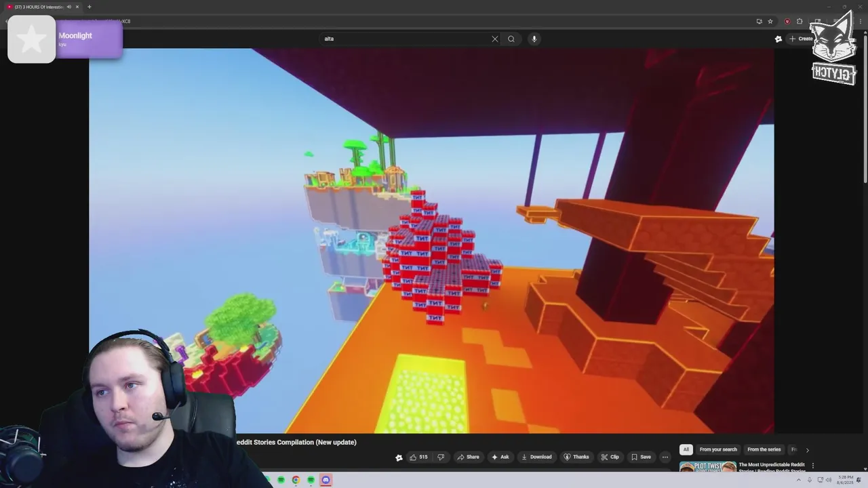This screenshot has height=488, width=868.
Task: Clear the YouTube search box text
Action: tap(495, 39)
